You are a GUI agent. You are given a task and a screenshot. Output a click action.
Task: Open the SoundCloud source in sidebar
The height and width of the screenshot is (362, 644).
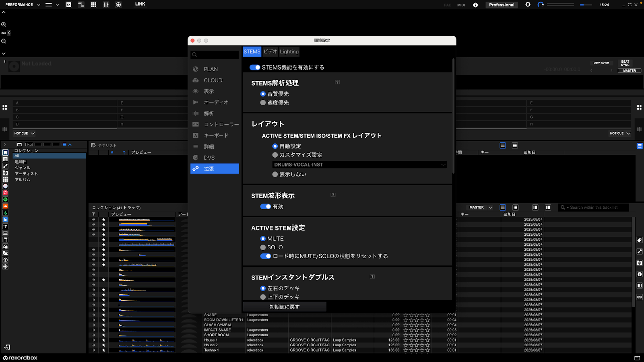click(x=5, y=206)
